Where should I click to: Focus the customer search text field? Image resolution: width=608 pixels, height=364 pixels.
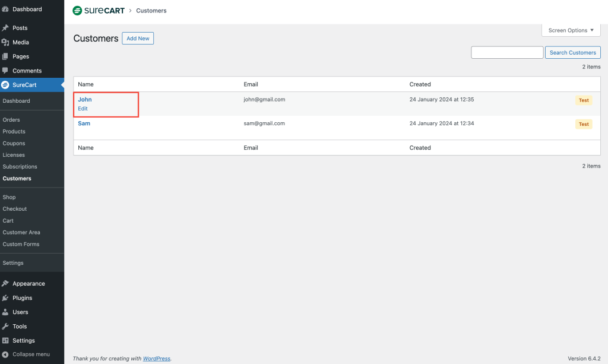point(507,53)
